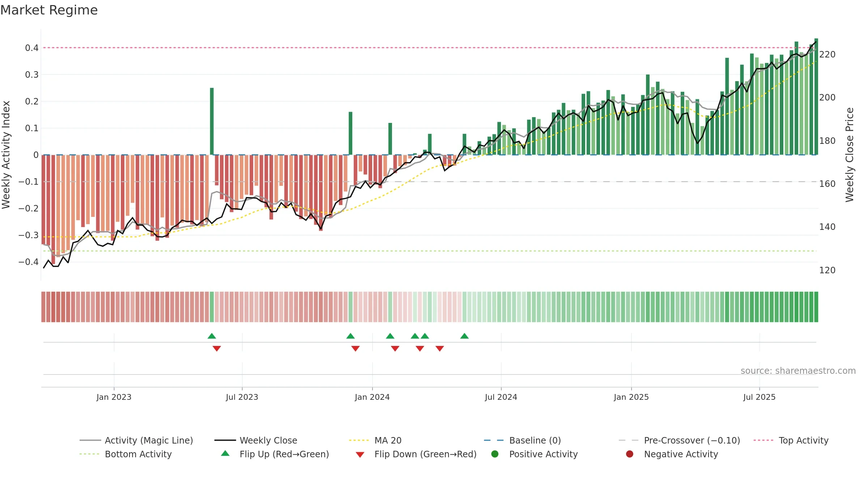Click the 160 right axis price label
The image size is (868, 488).
(x=827, y=184)
